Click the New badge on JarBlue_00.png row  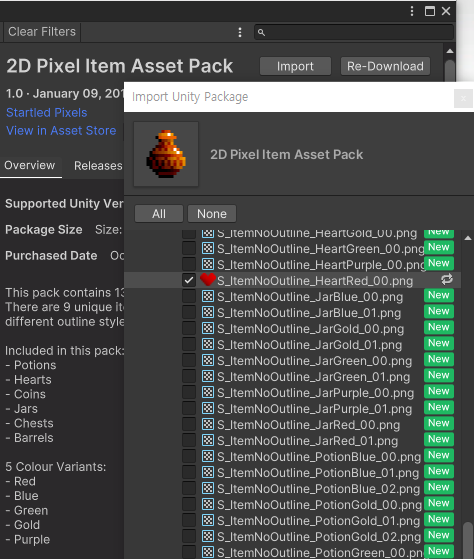coord(439,295)
